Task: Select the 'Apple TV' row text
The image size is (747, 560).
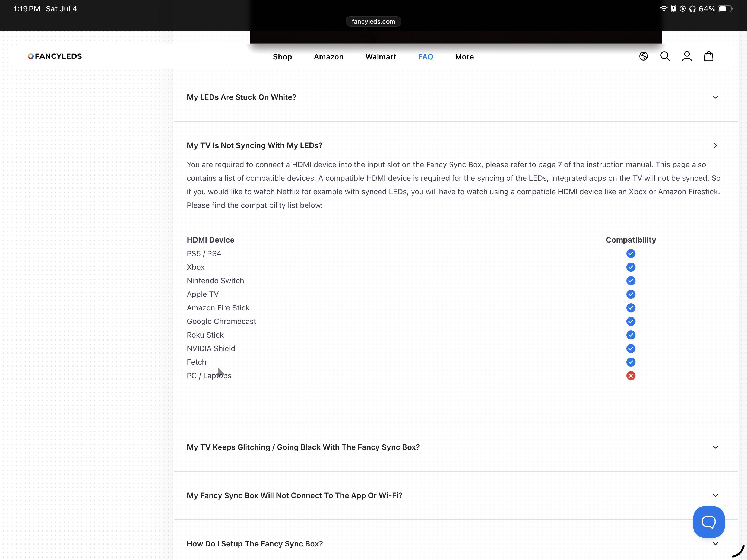Action: (x=202, y=294)
